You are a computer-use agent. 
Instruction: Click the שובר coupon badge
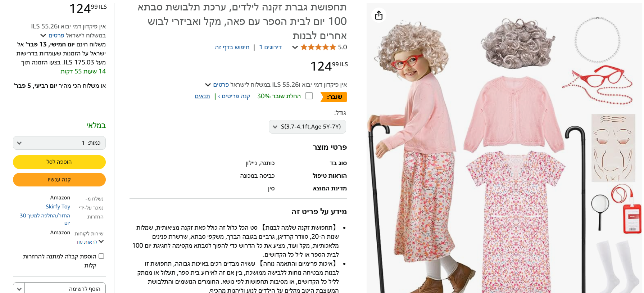pyautogui.click(x=334, y=97)
